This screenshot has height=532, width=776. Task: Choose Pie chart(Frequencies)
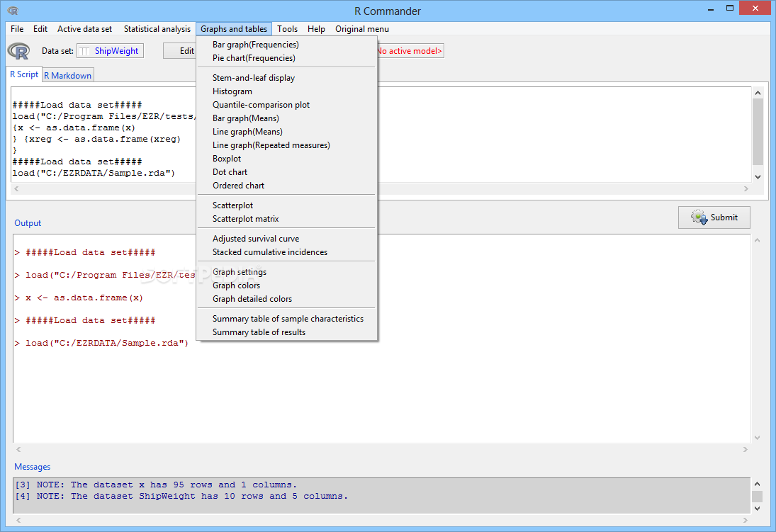pos(287,58)
